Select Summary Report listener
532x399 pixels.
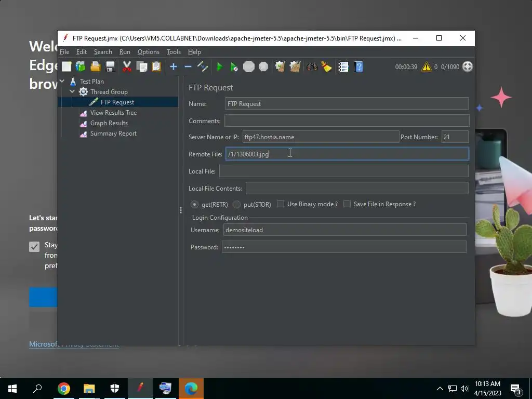[x=113, y=134]
